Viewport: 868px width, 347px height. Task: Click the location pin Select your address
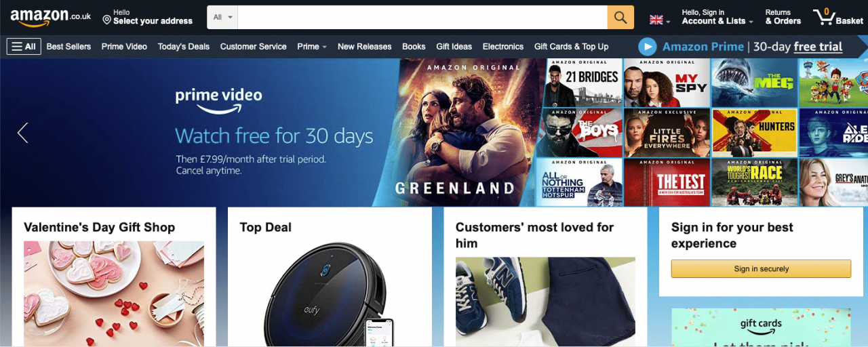[x=148, y=17]
